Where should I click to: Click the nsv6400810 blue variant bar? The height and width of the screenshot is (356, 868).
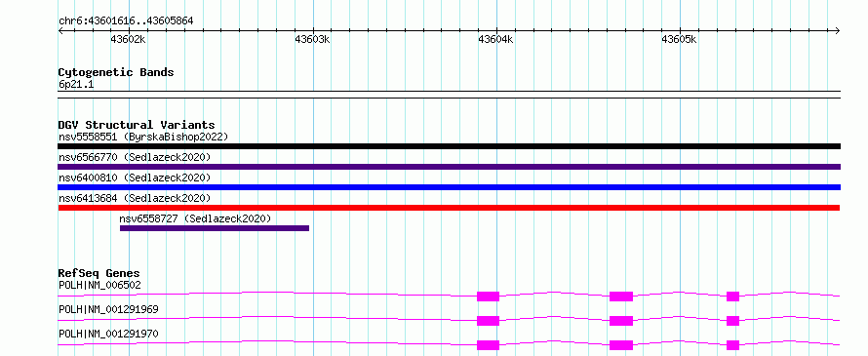click(449, 187)
